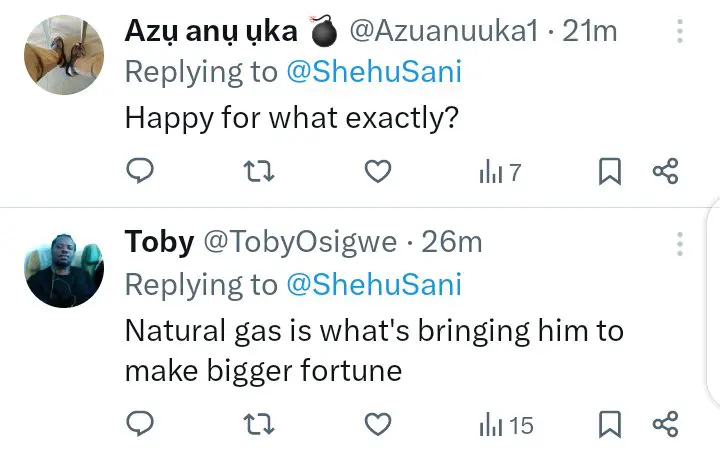The height and width of the screenshot is (452, 720).
Task: Open @ShehuSani link in first reply
Action: pyautogui.click(x=374, y=74)
